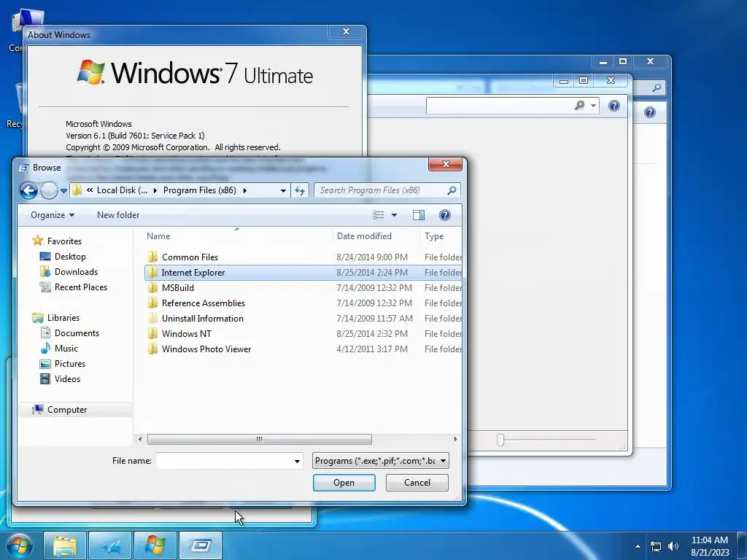Click the Common Files folder icon
This screenshot has height=560, width=747.
(x=152, y=257)
